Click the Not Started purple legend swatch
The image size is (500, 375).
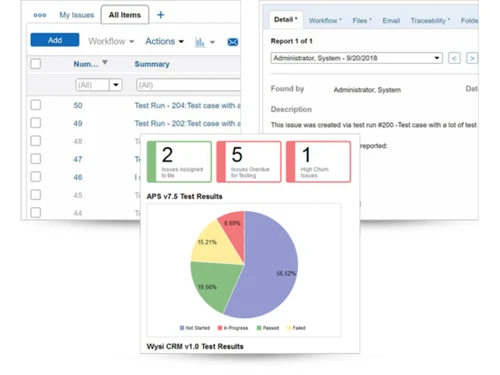182,328
